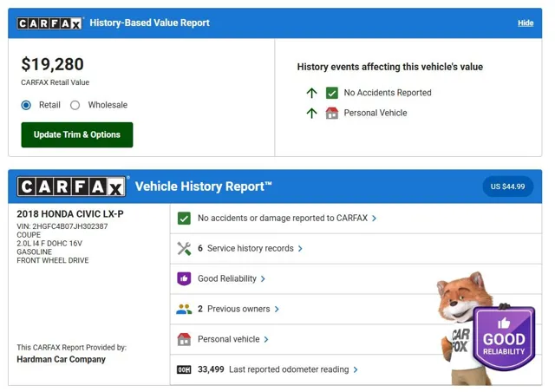Click the Hide link in the value report
Image resolution: width=555 pixels, height=392 pixels.
coord(526,23)
